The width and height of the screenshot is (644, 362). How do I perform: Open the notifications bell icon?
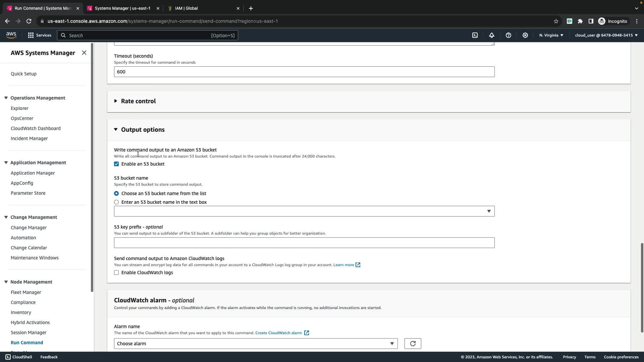click(x=492, y=35)
